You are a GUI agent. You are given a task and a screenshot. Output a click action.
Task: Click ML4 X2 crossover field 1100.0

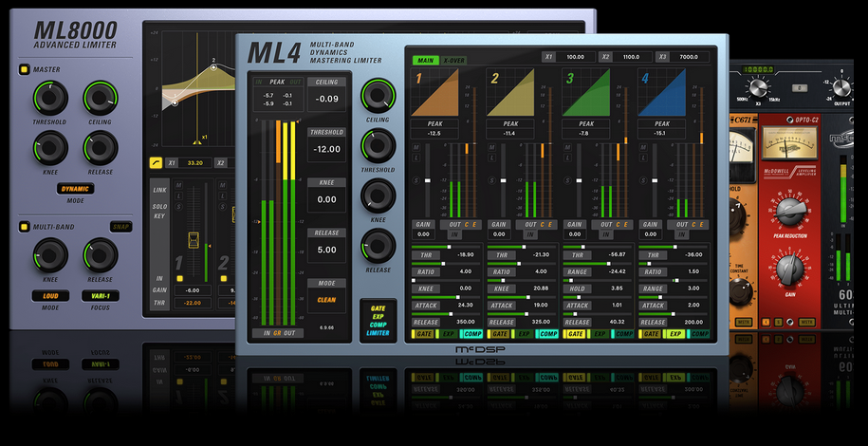coord(631,57)
